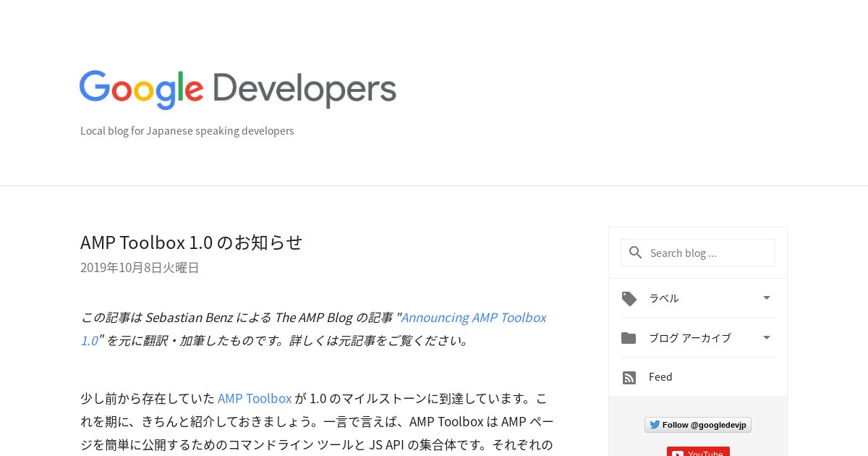Open the AMP Toolbox link in paragraph

click(255, 398)
